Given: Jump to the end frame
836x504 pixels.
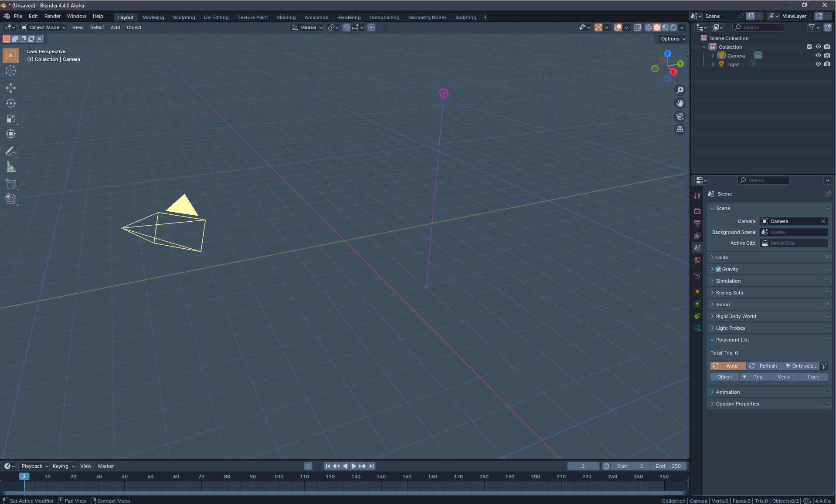Looking at the screenshot, I should pyautogui.click(x=371, y=466).
